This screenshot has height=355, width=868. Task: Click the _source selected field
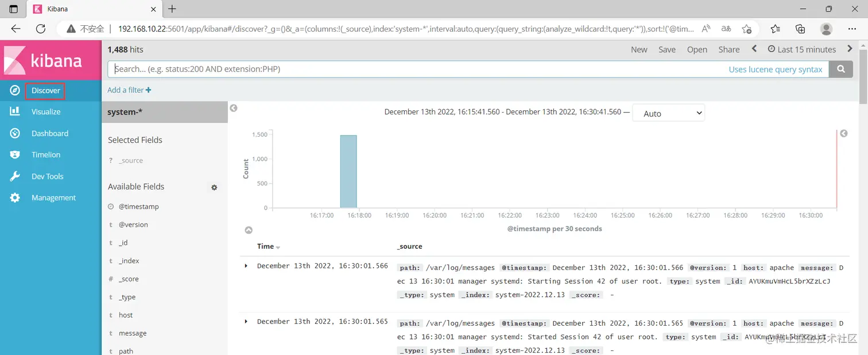tap(131, 160)
